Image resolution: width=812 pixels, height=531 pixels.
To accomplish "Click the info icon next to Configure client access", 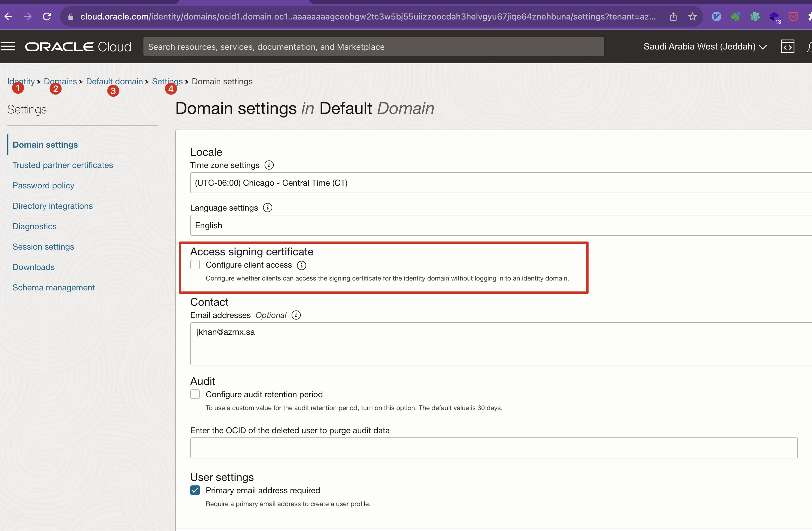I will coord(301,265).
